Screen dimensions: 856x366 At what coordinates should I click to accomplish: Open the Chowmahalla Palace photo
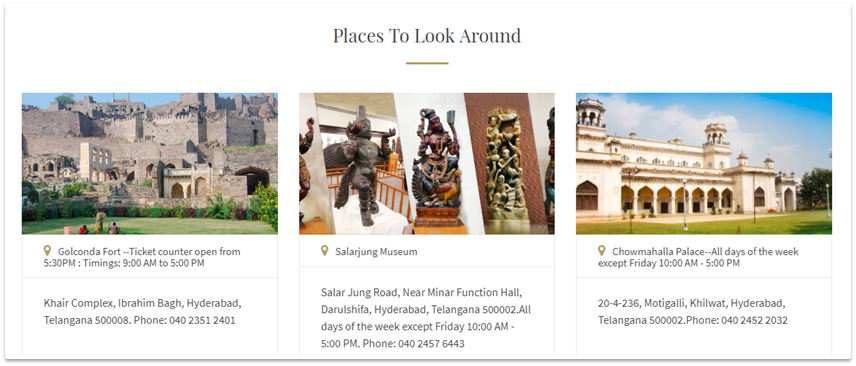(704, 163)
